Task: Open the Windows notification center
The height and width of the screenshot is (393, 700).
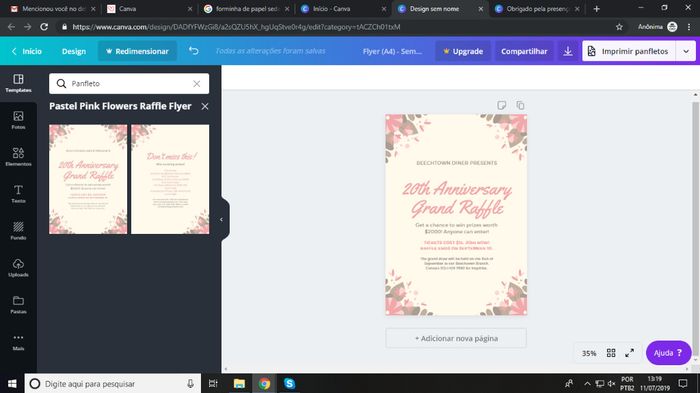Action: [x=683, y=383]
